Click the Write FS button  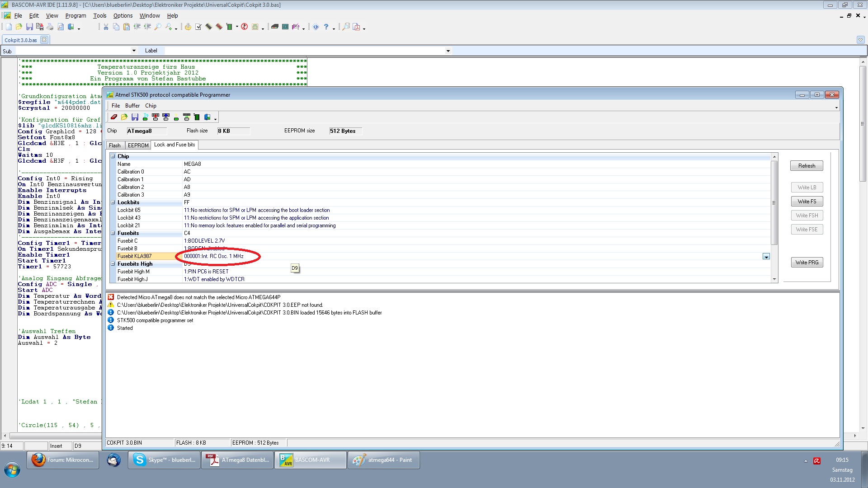click(x=807, y=202)
